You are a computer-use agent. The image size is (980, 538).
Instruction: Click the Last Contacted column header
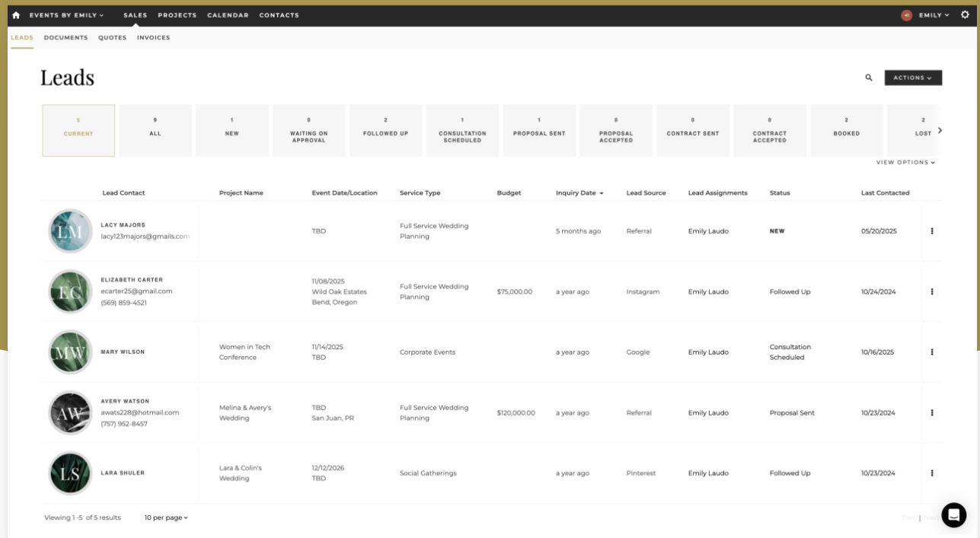(885, 193)
